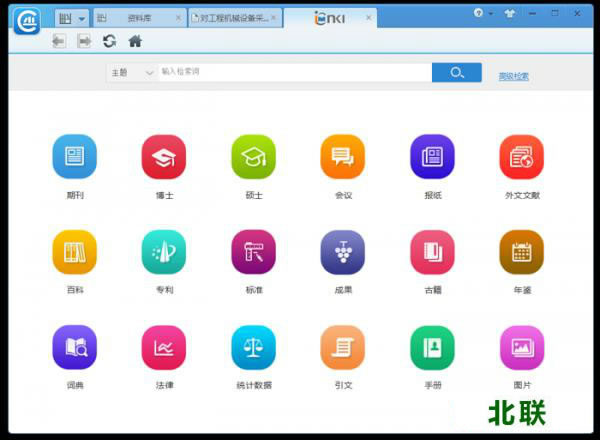
Task: Expand the 主题 search field dropdown
Action: [x=132, y=73]
